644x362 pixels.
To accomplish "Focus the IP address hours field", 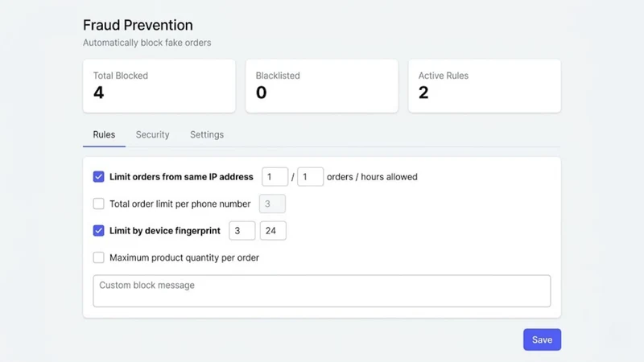I will [310, 176].
